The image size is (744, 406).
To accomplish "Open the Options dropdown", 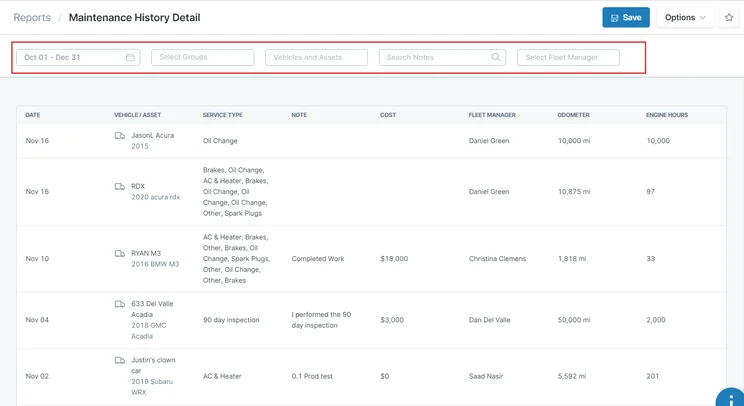I will click(x=685, y=18).
